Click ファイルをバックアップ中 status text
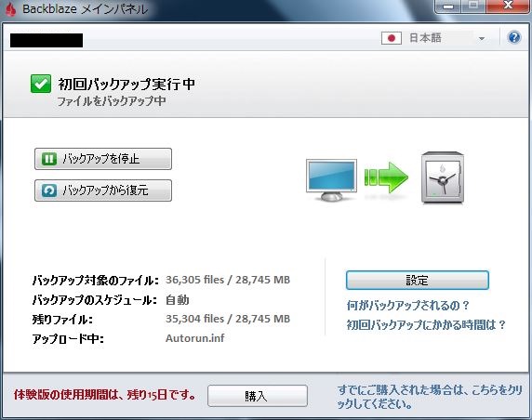This screenshot has width=532, height=420. (112, 101)
